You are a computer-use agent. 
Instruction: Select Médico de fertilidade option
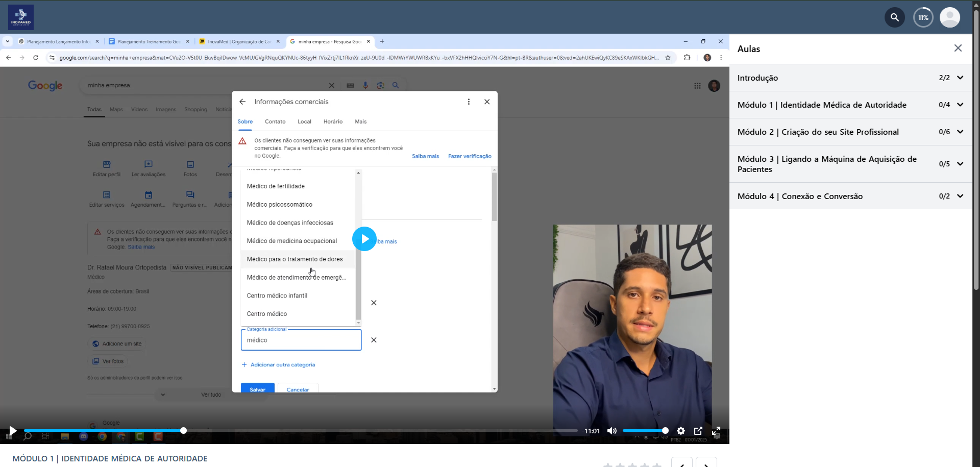click(298, 186)
